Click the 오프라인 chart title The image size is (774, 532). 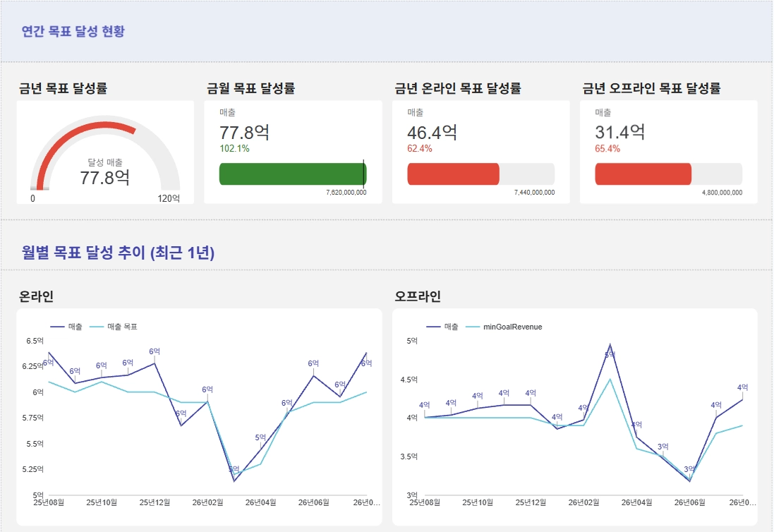click(417, 296)
